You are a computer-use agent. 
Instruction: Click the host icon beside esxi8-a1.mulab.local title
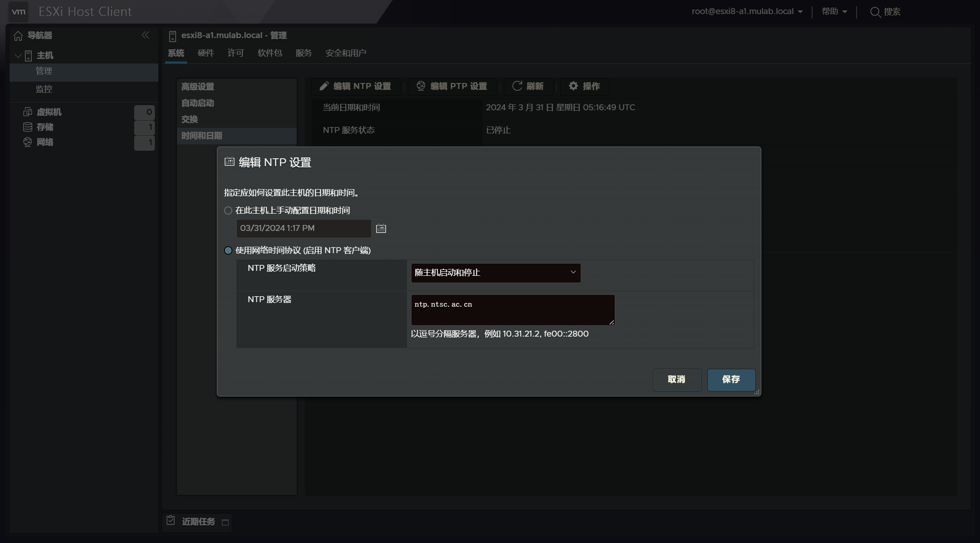tap(172, 36)
